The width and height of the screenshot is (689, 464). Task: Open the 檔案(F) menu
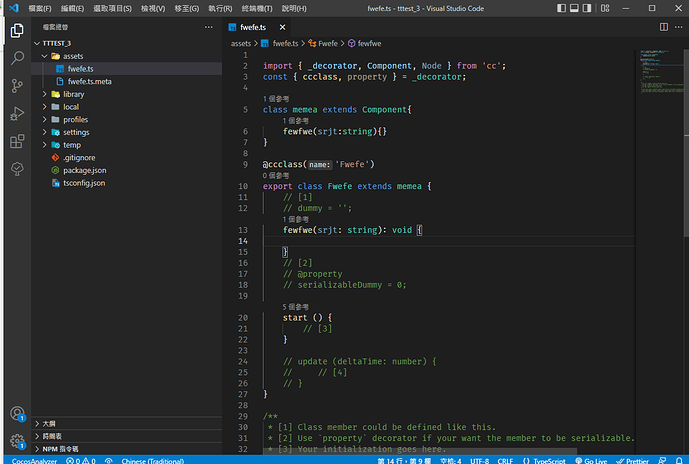pos(42,7)
